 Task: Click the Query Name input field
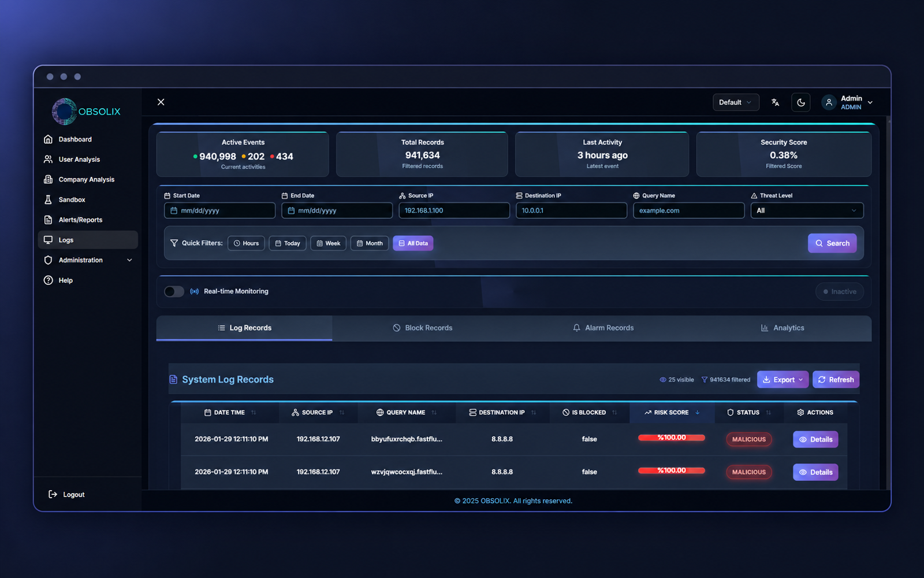pyautogui.click(x=688, y=210)
